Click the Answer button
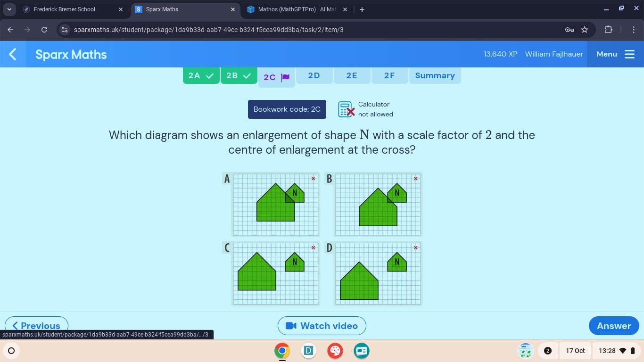Viewport: 644px width, 362px height. pos(614,326)
